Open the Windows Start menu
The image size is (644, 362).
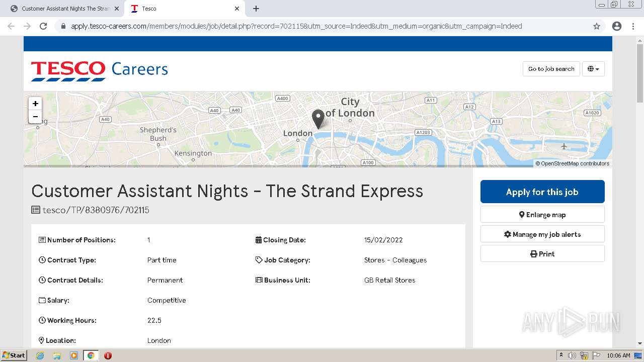coord(14,355)
